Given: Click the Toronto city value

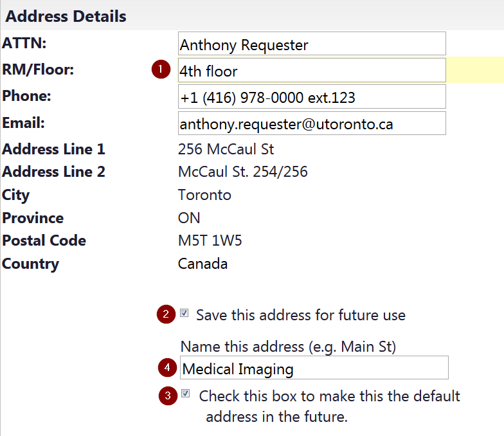Looking at the screenshot, I should click(x=204, y=195).
